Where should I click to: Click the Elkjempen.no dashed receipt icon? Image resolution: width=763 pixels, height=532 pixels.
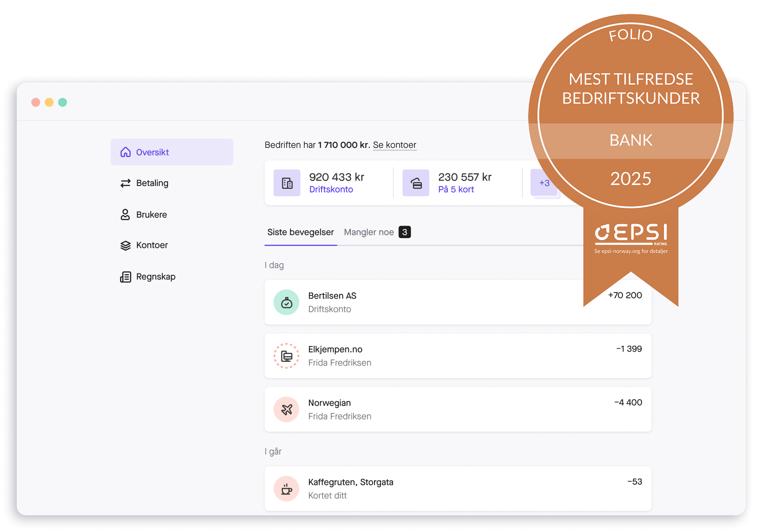tap(287, 356)
